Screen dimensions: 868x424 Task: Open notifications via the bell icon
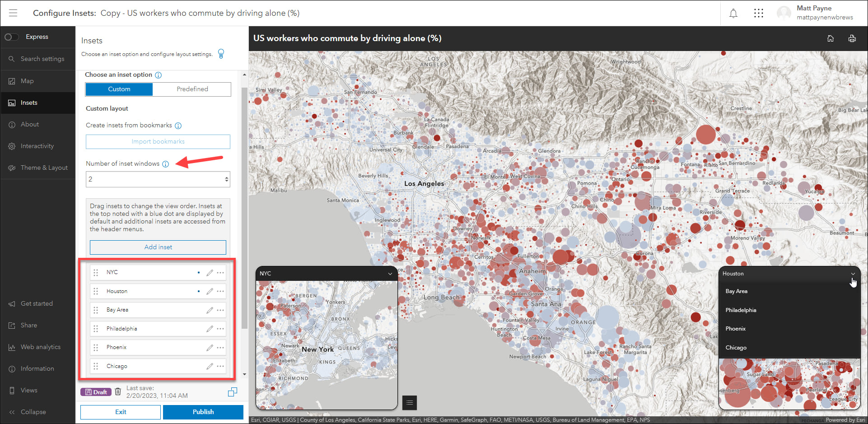[x=733, y=13]
